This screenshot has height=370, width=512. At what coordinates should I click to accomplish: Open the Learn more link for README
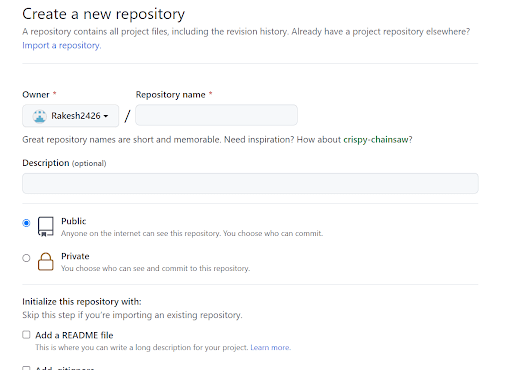pyautogui.click(x=271, y=347)
